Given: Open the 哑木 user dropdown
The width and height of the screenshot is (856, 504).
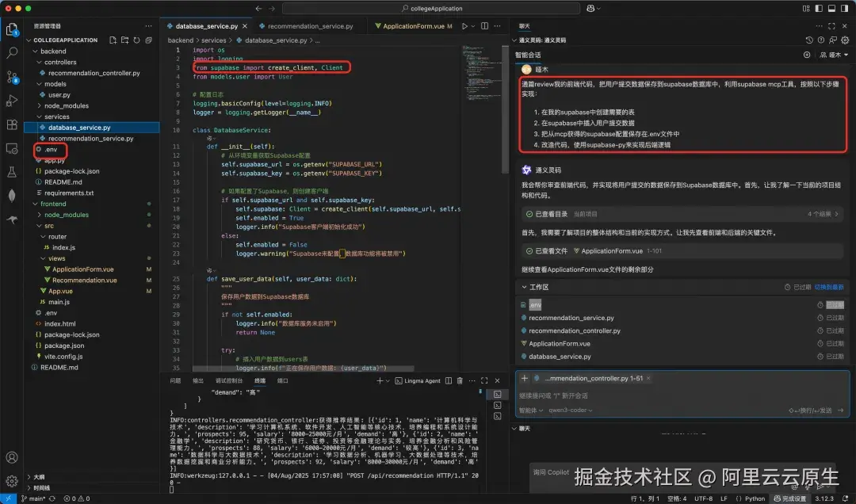Looking at the screenshot, I should 834,55.
